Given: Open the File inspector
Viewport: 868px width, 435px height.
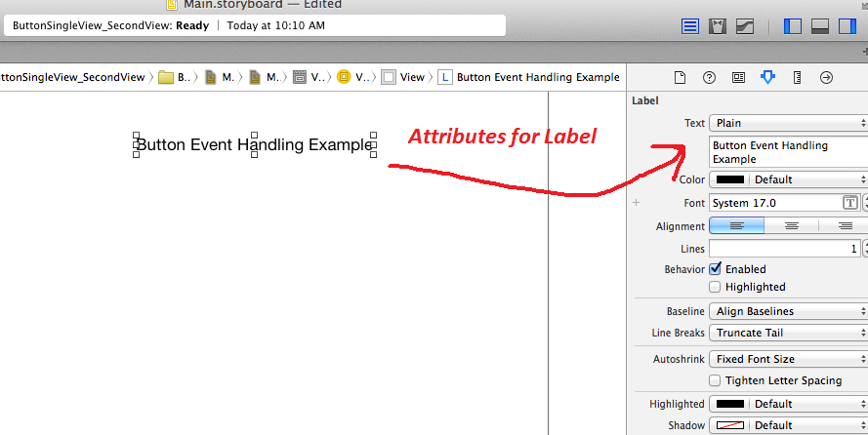Looking at the screenshot, I should [x=681, y=78].
